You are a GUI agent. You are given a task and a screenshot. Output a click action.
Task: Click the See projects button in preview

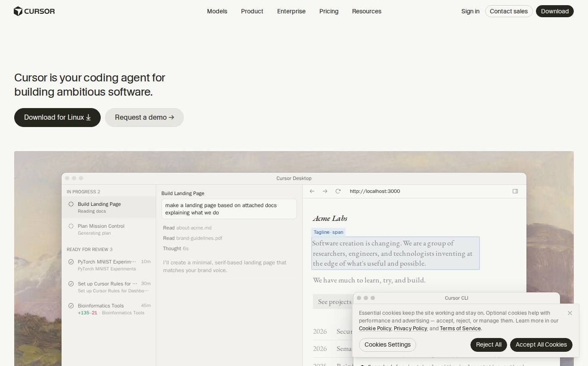(x=334, y=302)
